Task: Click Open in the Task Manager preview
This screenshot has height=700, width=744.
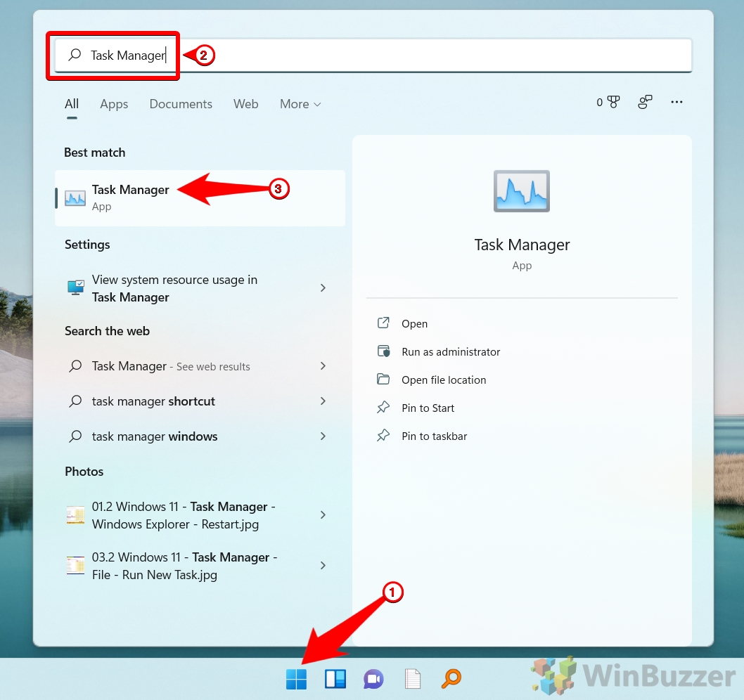Action: pyautogui.click(x=415, y=323)
